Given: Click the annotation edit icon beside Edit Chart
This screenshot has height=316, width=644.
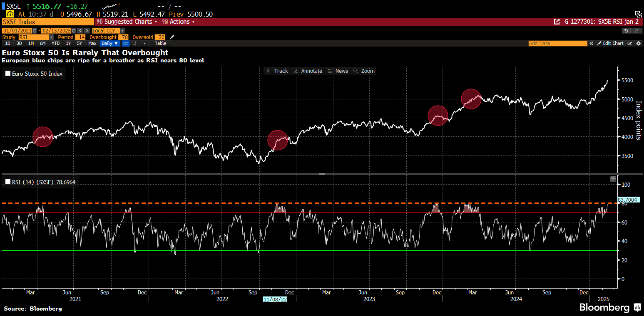Looking at the screenshot, I should (630, 43).
